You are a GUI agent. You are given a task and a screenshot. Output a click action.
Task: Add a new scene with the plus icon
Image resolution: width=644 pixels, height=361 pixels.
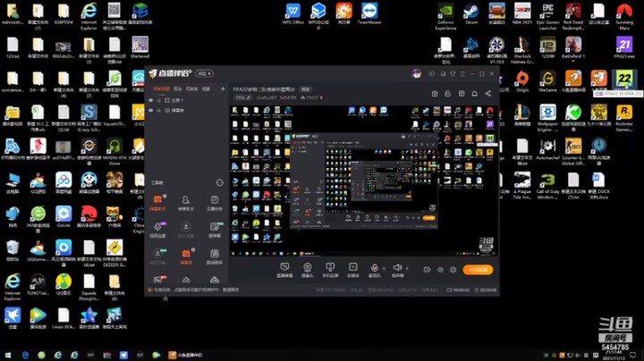[x=223, y=88]
